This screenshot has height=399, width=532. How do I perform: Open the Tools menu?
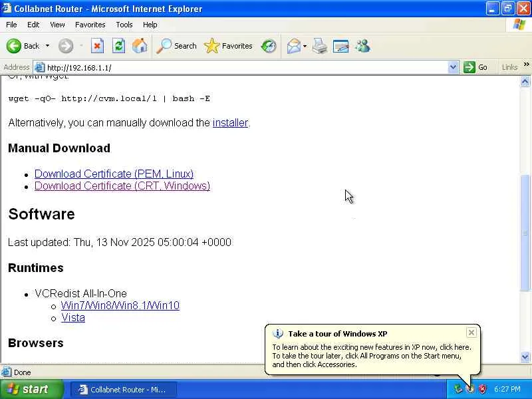click(124, 25)
